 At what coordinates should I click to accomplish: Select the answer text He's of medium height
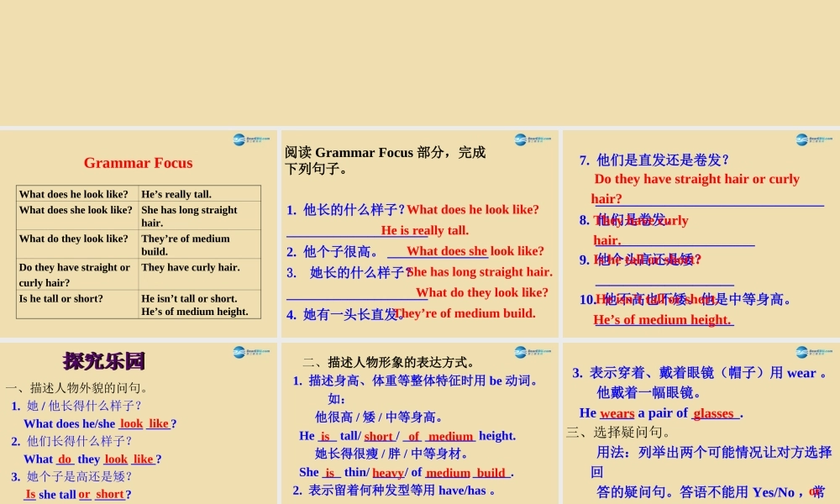663,320
